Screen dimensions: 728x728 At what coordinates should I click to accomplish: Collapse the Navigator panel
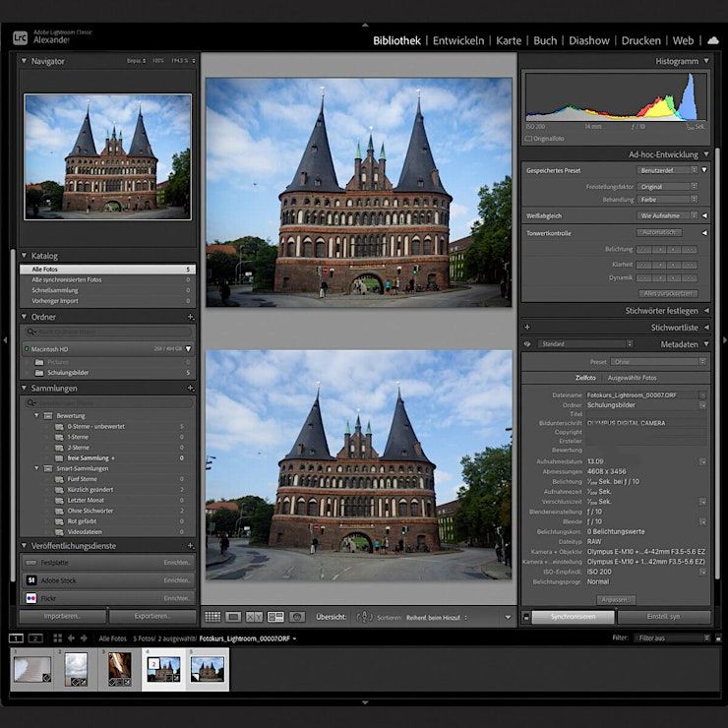pos(25,61)
